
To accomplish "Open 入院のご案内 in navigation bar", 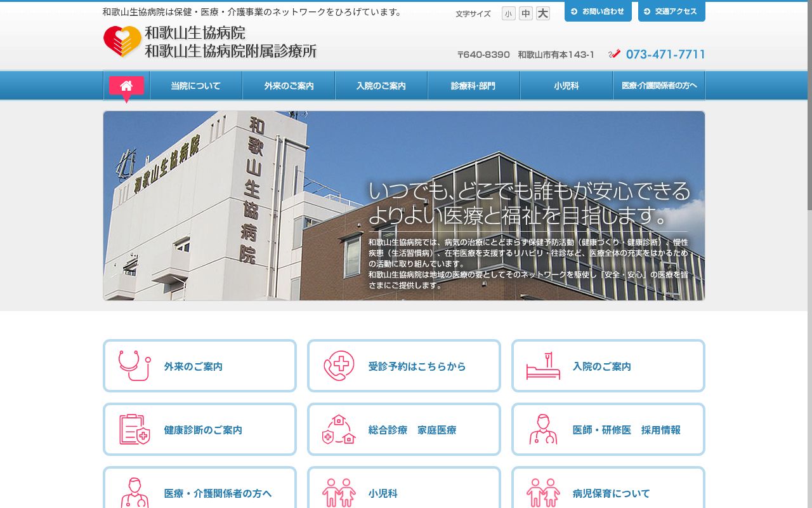I will click(381, 86).
